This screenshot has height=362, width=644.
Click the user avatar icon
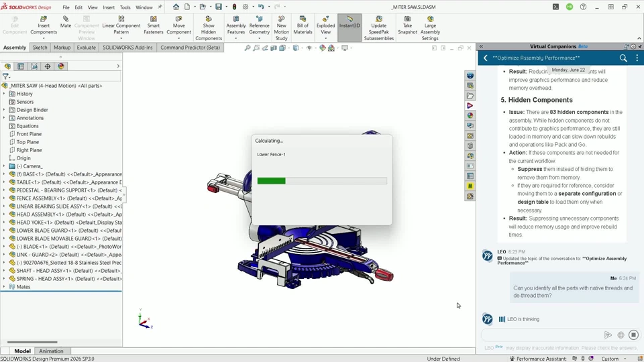click(x=570, y=7)
